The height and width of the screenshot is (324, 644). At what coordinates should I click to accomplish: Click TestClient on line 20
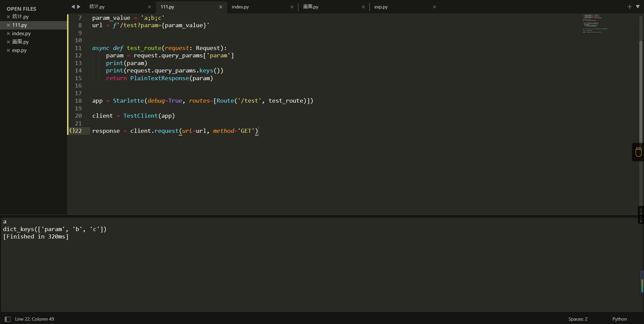[x=141, y=116]
